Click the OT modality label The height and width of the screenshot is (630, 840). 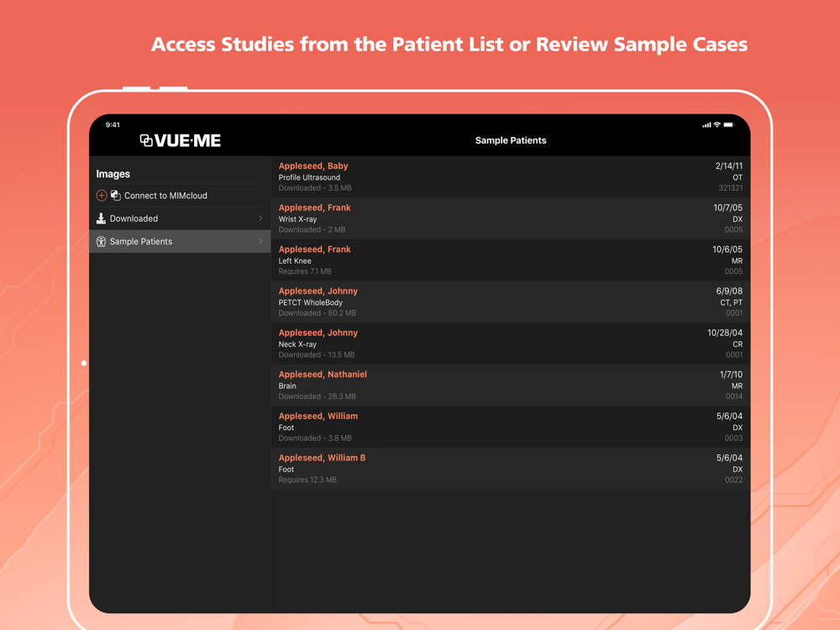(x=738, y=177)
